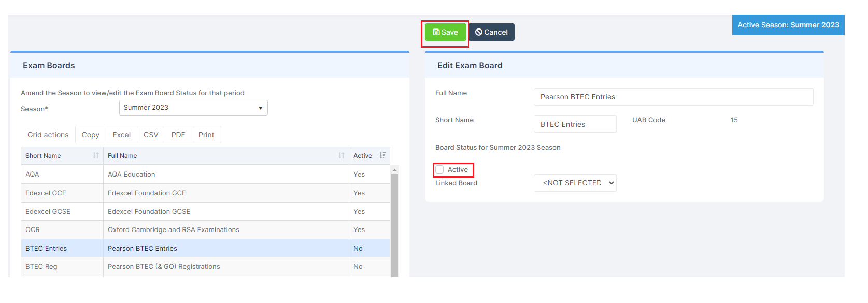868x303 pixels.
Task: Click the scrollbar up arrow of grid
Action: 395,170
